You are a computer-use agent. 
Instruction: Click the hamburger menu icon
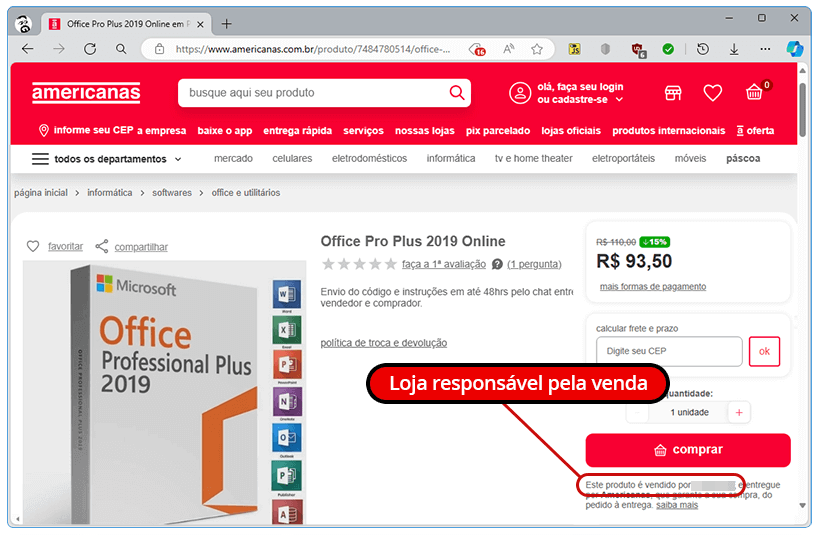click(40, 159)
